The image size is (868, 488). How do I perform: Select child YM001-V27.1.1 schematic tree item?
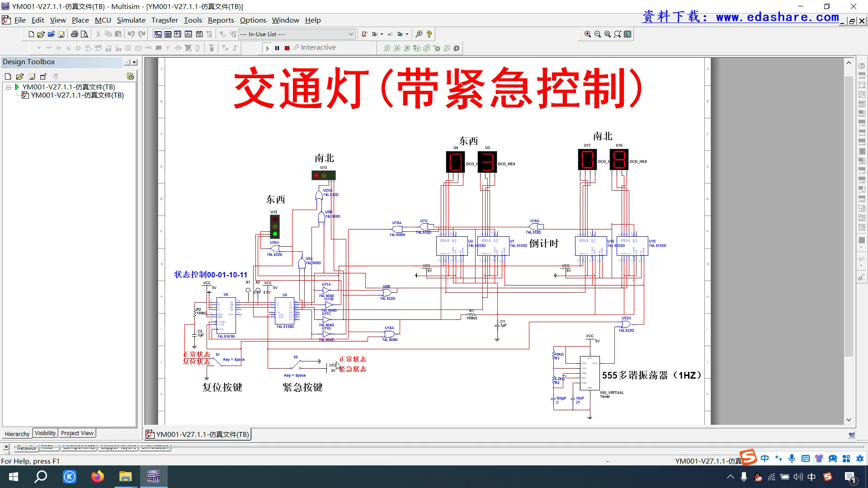(77, 95)
